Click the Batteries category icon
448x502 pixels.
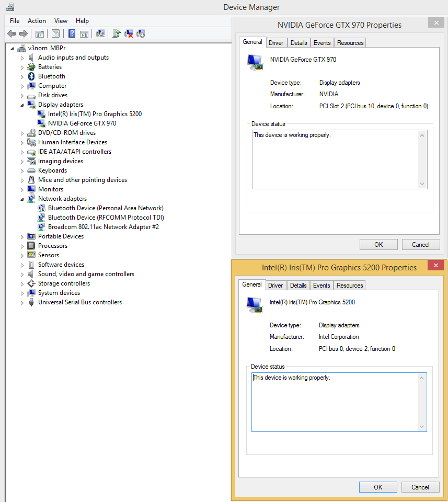31,67
